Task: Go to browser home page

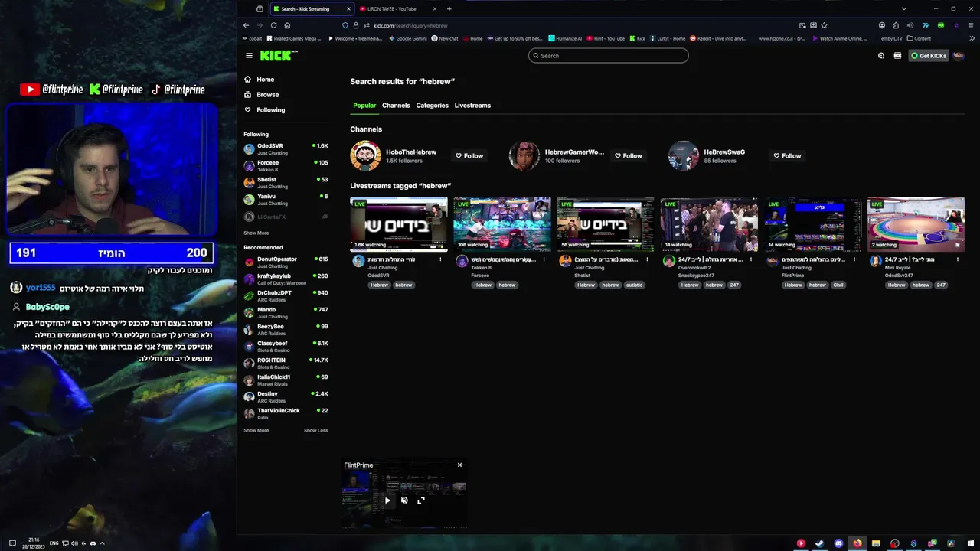Action: coord(287,25)
